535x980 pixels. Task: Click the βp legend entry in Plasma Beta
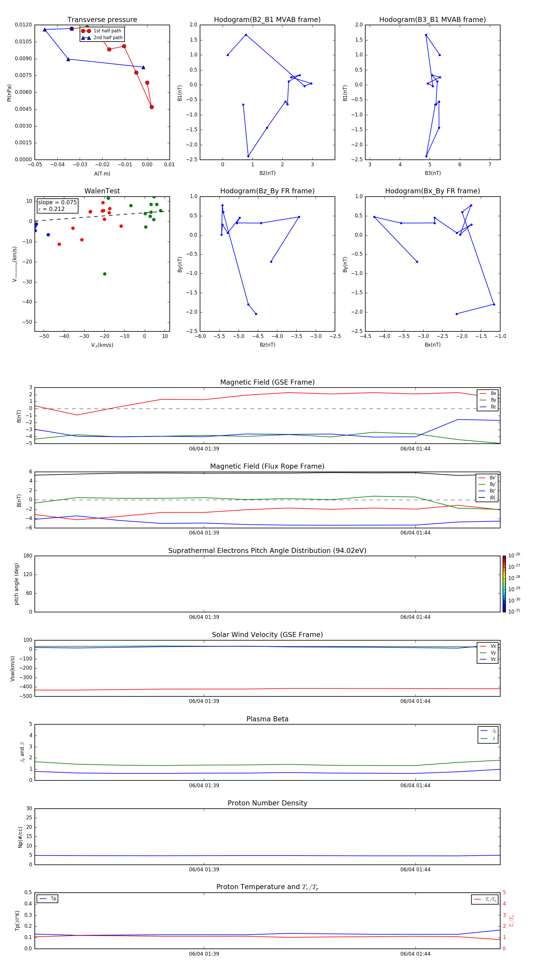tap(488, 731)
